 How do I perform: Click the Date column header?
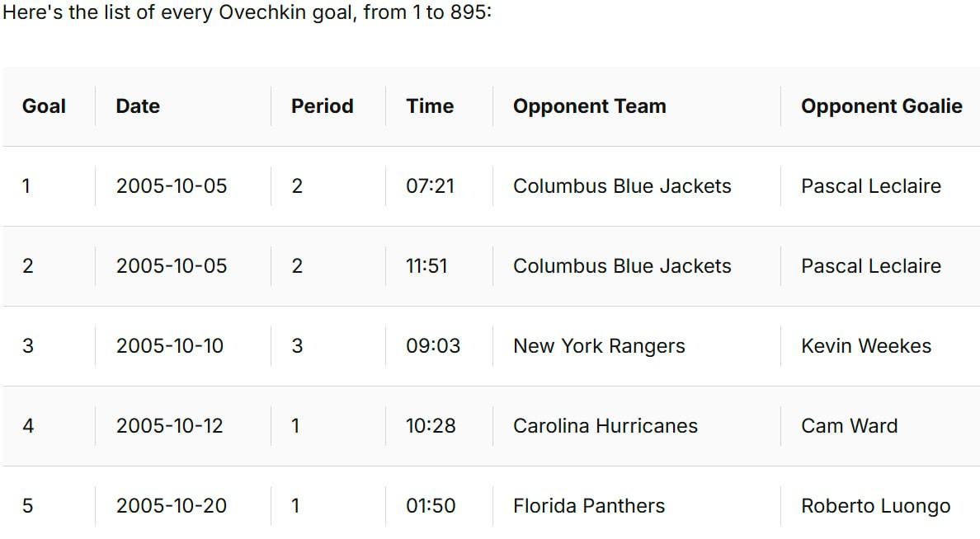click(138, 106)
